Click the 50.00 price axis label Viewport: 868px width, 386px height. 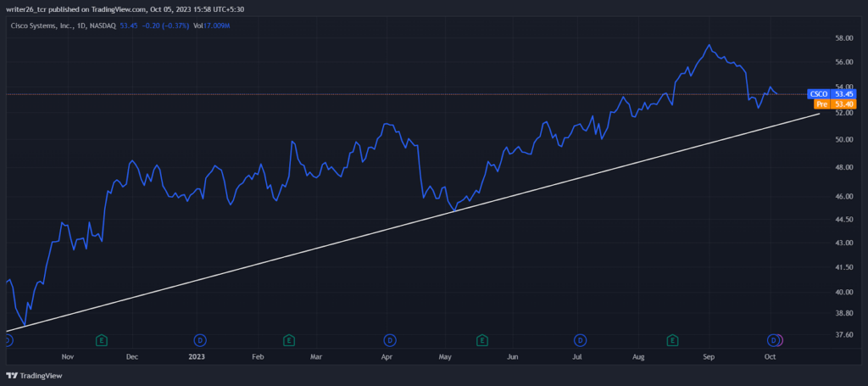[x=843, y=140]
